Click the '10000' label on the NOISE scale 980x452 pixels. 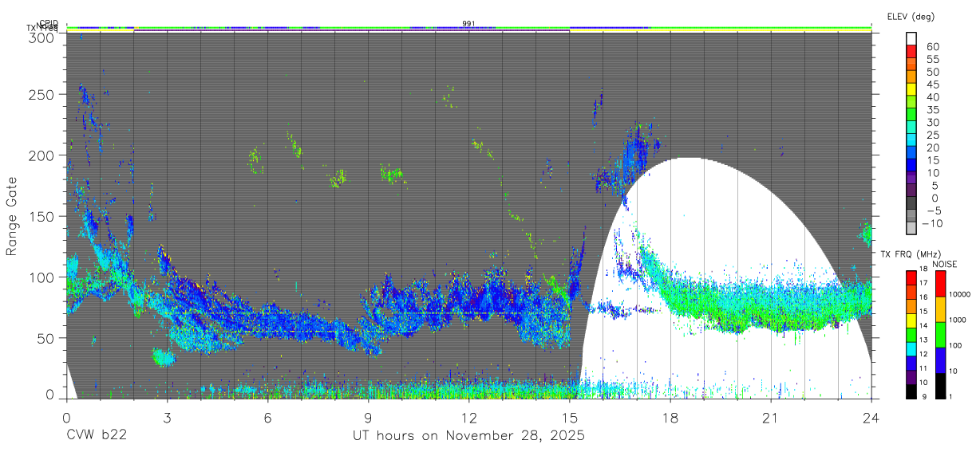tap(961, 295)
